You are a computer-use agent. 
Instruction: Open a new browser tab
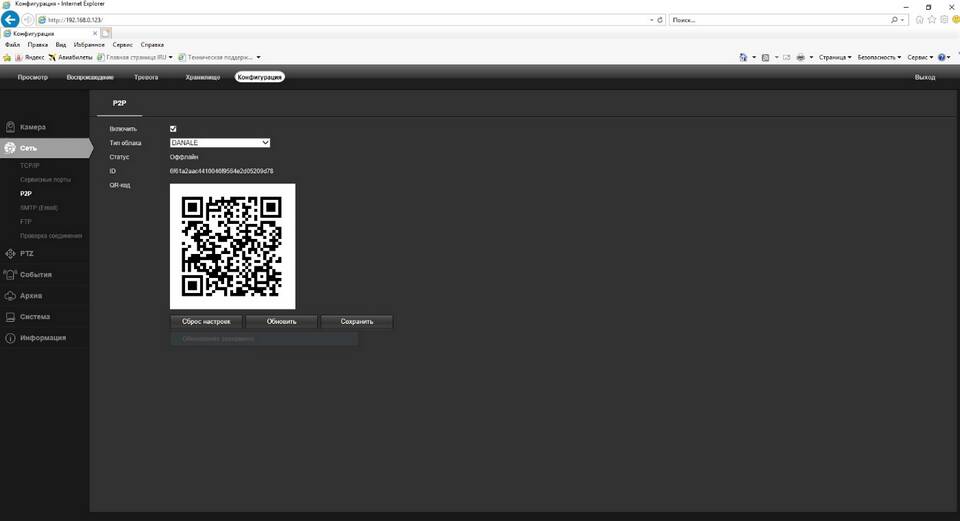(106, 33)
